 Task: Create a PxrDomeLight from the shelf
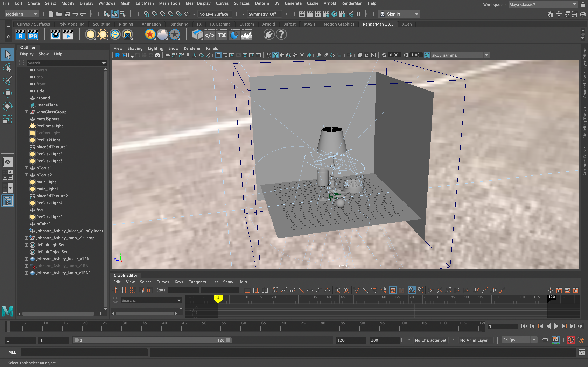(115, 34)
